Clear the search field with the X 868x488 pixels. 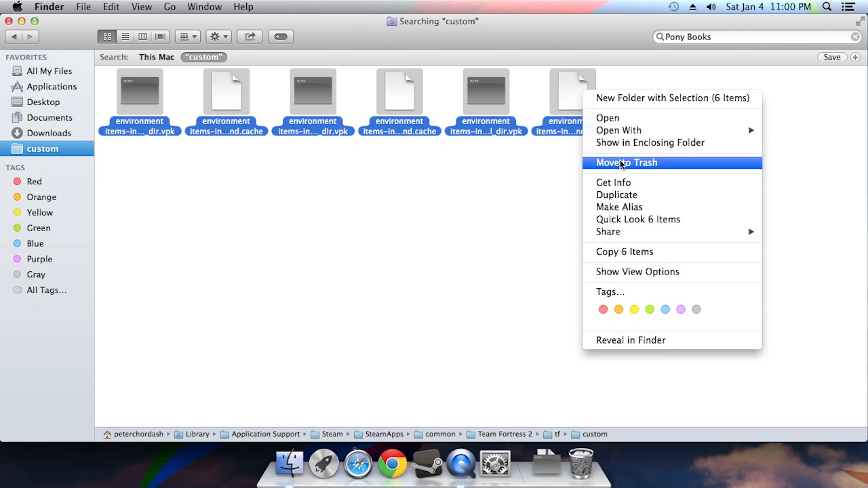(855, 37)
